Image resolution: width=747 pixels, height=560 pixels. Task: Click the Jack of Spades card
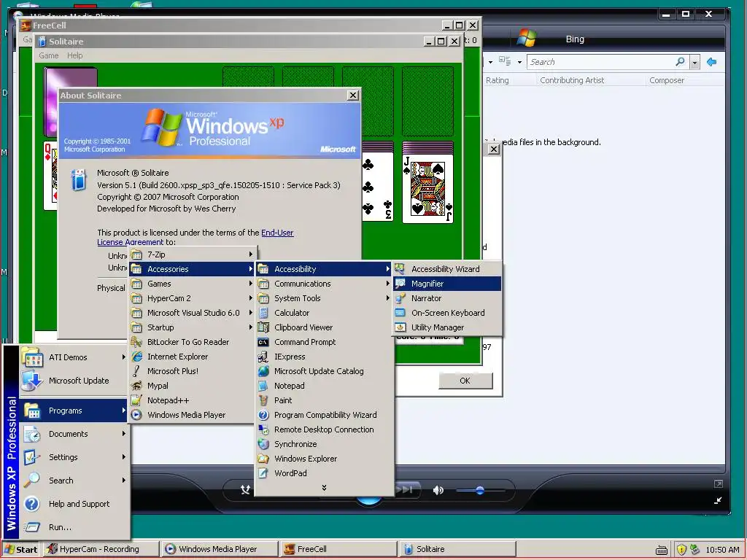pyautogui.click(x=427, y=187)
